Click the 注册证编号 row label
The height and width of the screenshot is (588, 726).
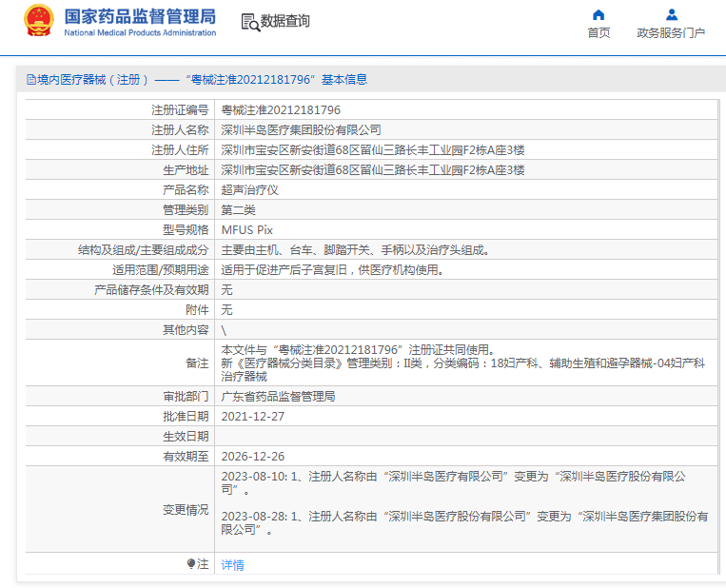pyautogui.click(x=180, y=110)
